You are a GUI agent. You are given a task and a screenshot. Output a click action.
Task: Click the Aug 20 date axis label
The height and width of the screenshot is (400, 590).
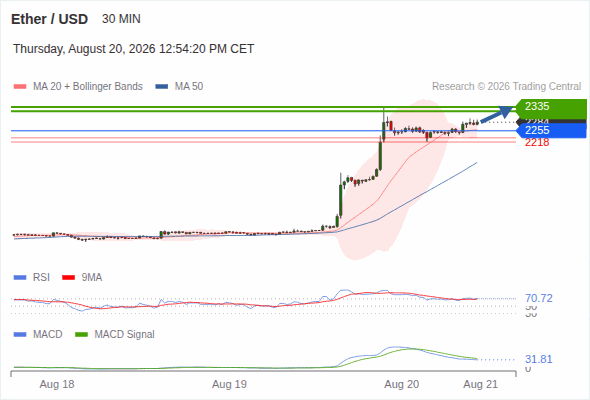[401, 384]
